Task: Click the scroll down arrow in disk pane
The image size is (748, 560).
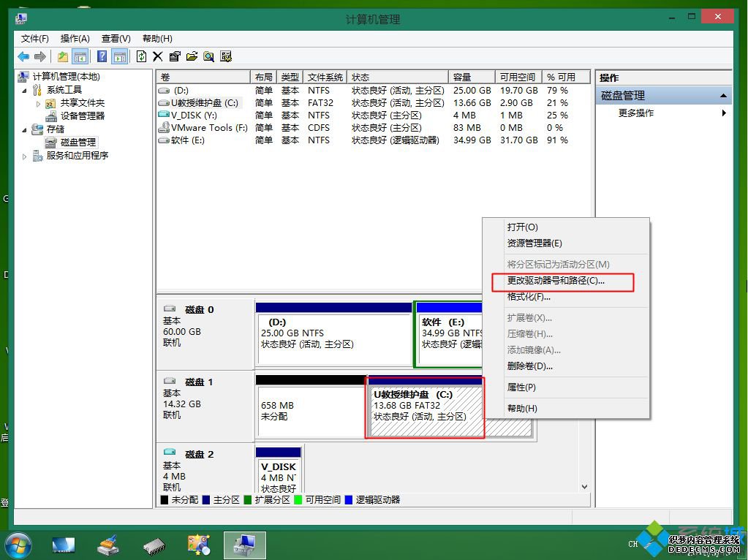Action: (584, 487)
